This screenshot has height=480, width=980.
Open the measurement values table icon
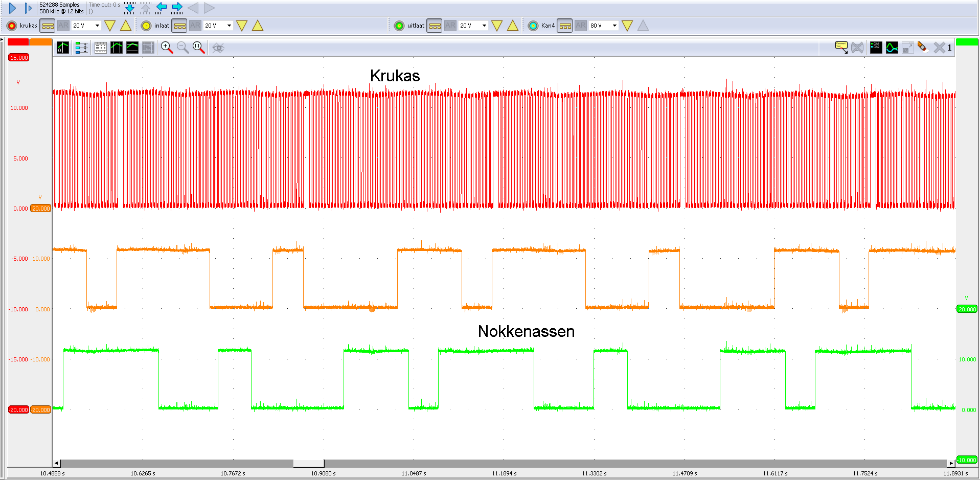[x=101, y=48]
